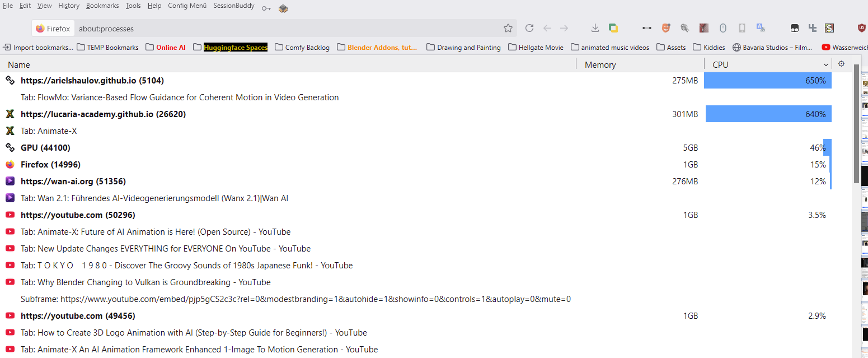Open the Blender Addons bookmarks folder
This screenshot has width=868, height=358.
click(377, 48)
